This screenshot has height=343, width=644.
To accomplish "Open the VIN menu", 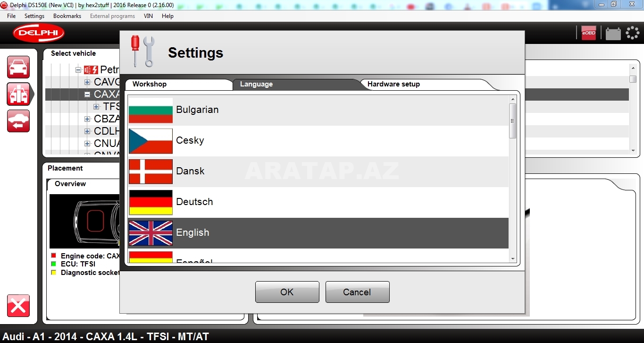I will [148, 16].
